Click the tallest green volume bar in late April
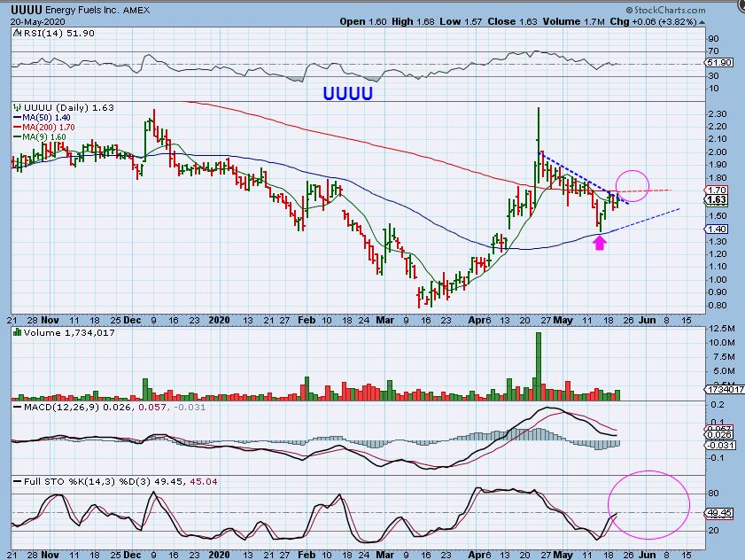 pos(539,367)
